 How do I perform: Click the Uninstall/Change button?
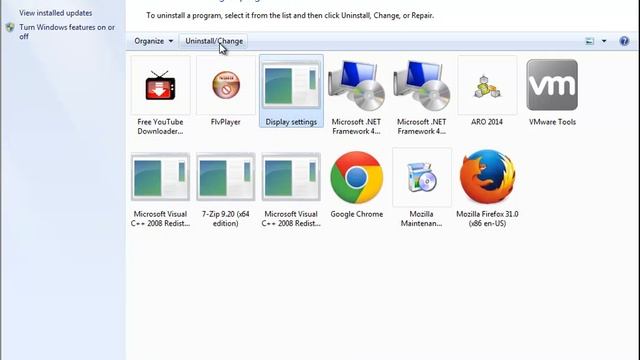click(214, 41)
